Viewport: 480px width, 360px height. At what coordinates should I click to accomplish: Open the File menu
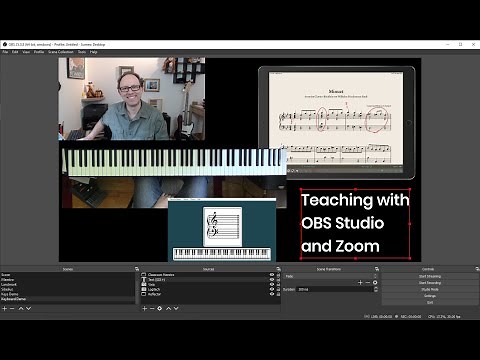click(5, 52)
